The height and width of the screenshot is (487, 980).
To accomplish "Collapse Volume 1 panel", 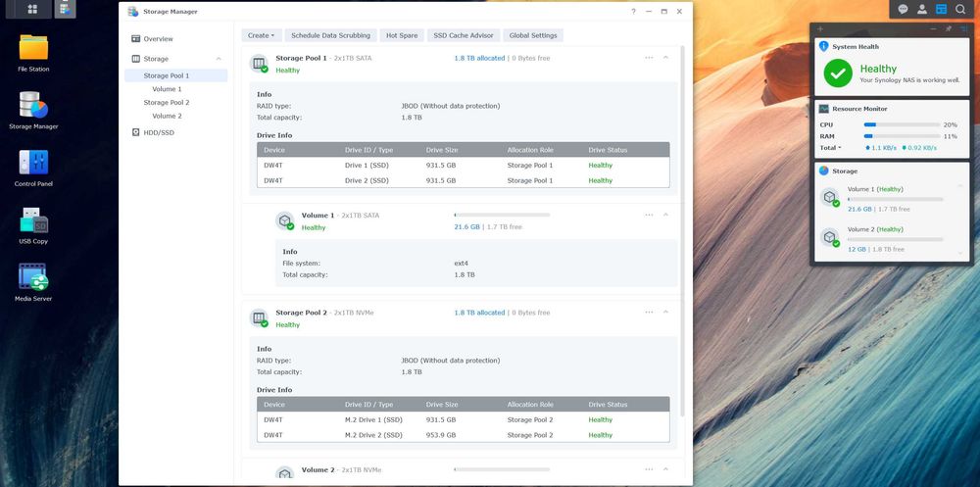I will (x=665, y=215).
